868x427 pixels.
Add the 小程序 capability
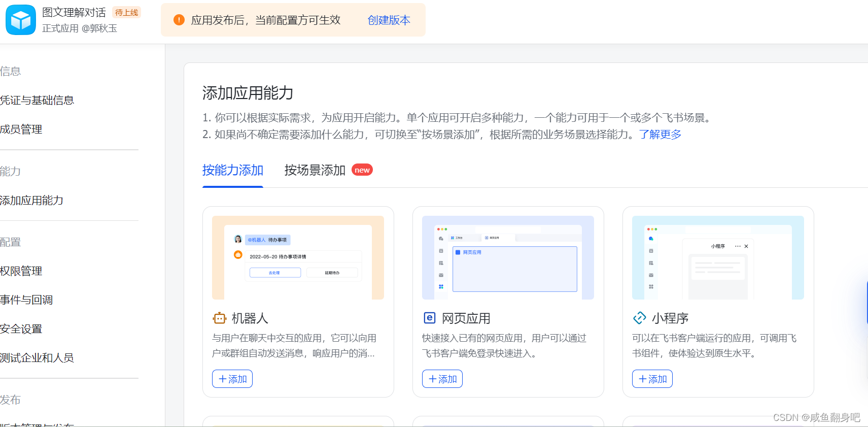[652, 379]
